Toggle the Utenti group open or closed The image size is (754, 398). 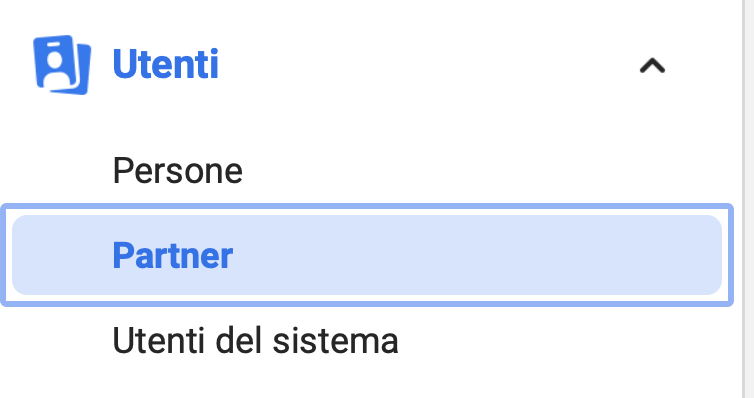coord(652,66)
